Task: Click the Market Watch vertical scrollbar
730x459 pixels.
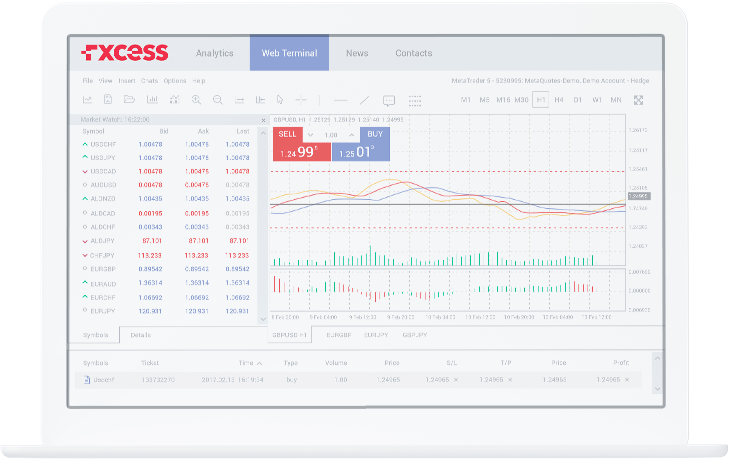Action: 263,220
